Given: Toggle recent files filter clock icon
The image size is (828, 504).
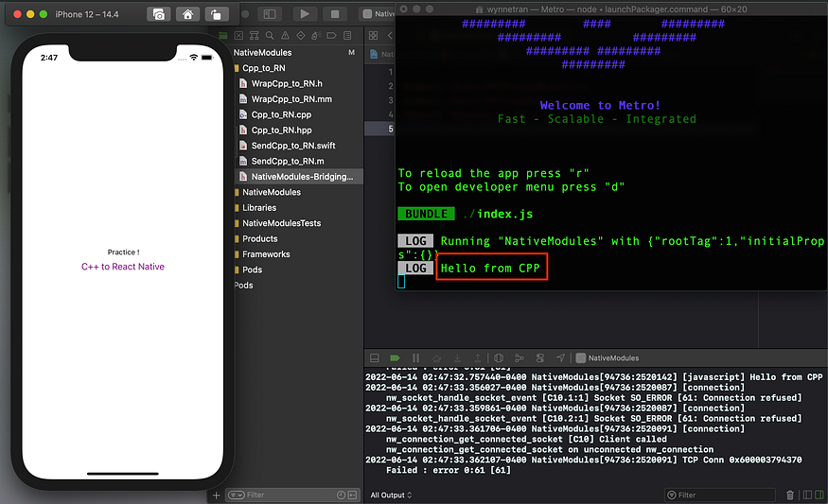Looking at the screenshot, I should pyautogui.click(x=341, y=495).
